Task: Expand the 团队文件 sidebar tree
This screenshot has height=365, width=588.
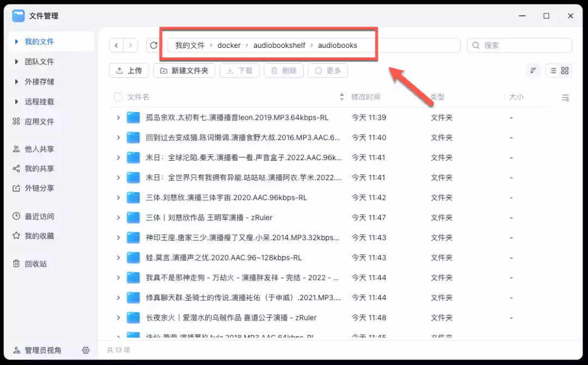Action: 17,62
